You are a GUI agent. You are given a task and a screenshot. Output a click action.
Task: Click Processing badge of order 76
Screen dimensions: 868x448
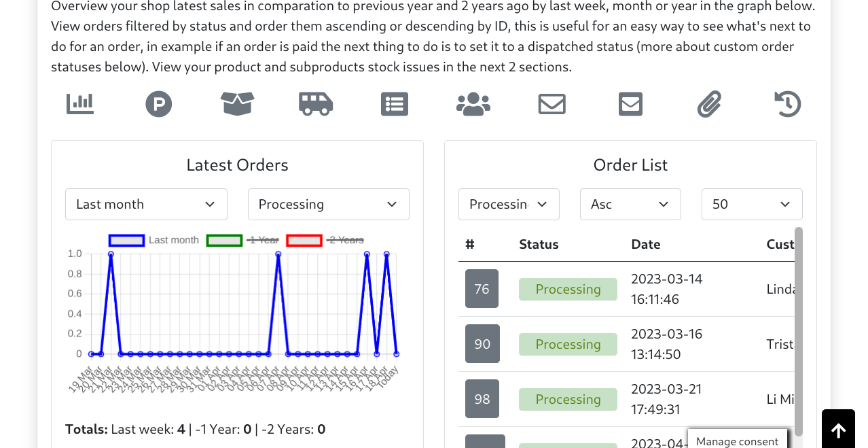pyautogui.click(x=568, y=289)
